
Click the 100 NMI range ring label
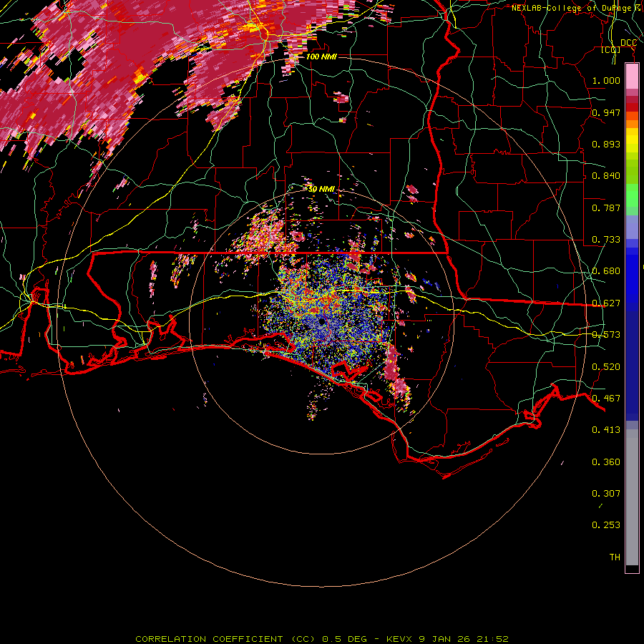click(x=321, y=57)
